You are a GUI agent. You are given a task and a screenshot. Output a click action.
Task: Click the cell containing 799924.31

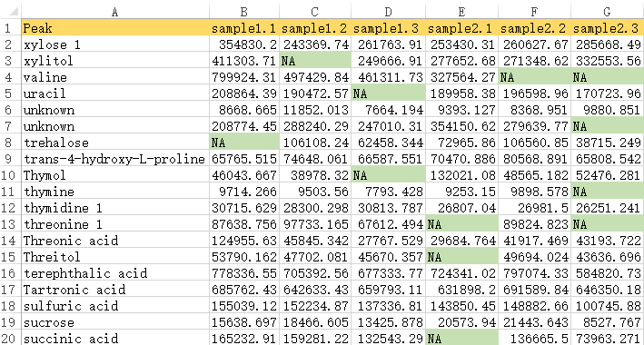click(244, 77)
